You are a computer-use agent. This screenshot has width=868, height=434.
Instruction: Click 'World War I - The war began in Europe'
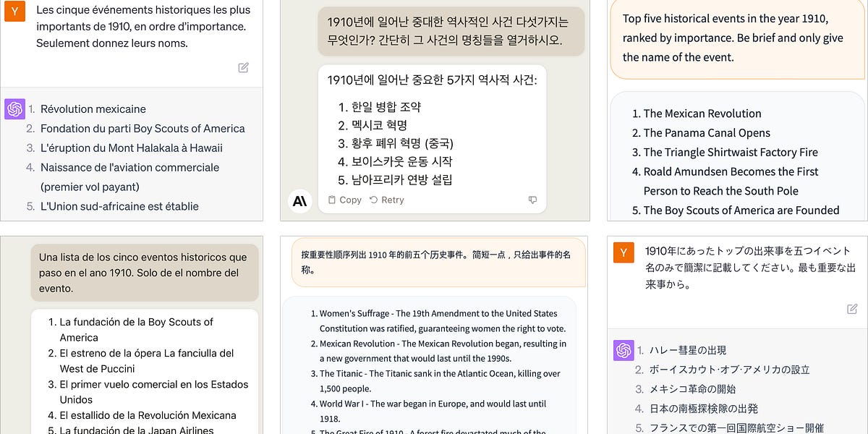coord(433,412)
